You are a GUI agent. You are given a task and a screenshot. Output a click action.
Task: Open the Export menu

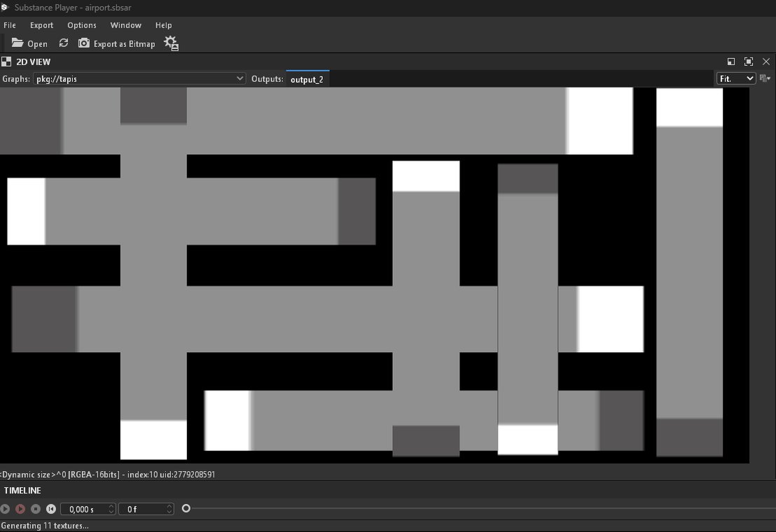[41, 25]
